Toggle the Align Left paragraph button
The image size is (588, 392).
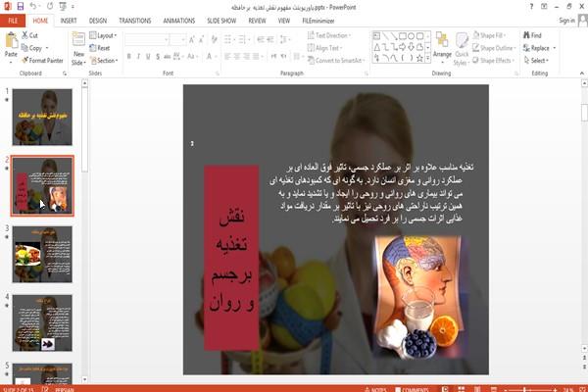227,56
